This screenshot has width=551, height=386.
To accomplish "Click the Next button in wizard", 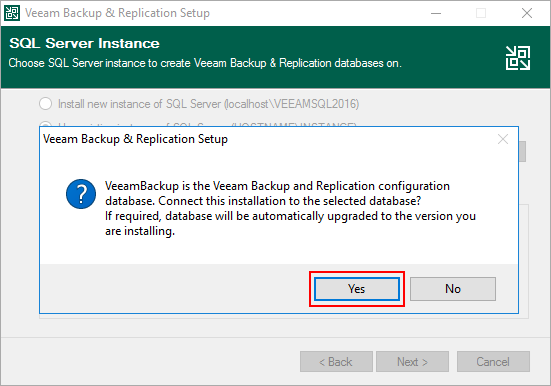I will click(x=412, y=361).
